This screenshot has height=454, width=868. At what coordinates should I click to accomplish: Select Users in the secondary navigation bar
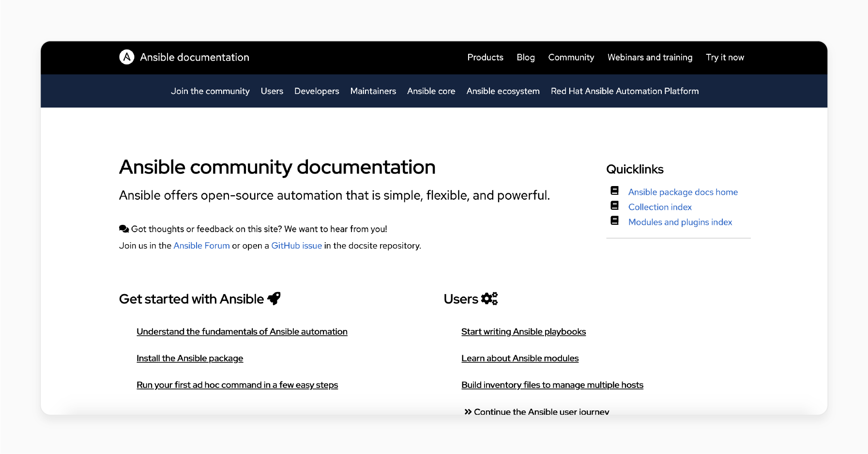click(272, 91)
